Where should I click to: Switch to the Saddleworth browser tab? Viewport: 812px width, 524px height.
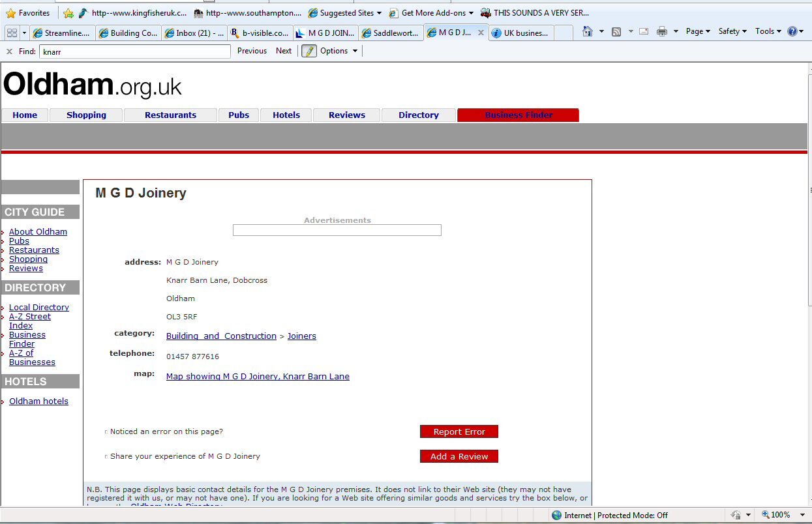tap(390, 33)
